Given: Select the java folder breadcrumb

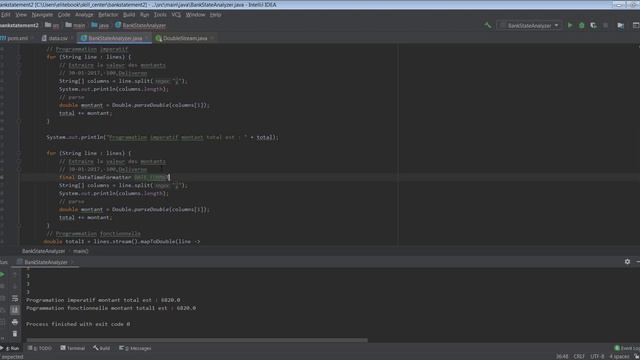Looking at the screenshot, I should [x=100, y=25].
